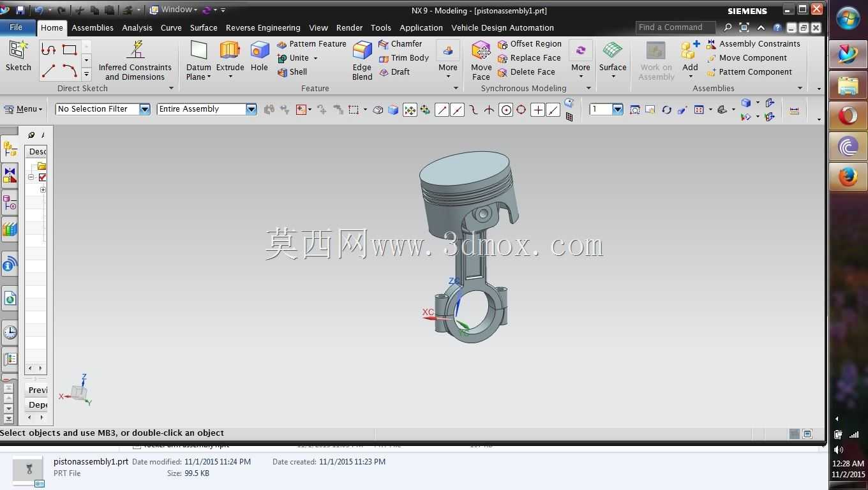Image resolution: width=868 pixels, height=490 pixels.
Task: Click the Fit view icon
Action: coord(634,110)
